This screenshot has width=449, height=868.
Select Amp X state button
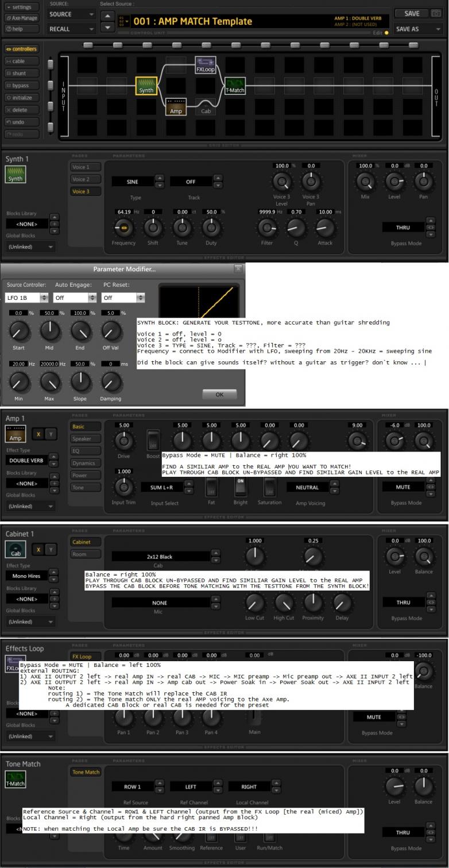tap(37, 435)
